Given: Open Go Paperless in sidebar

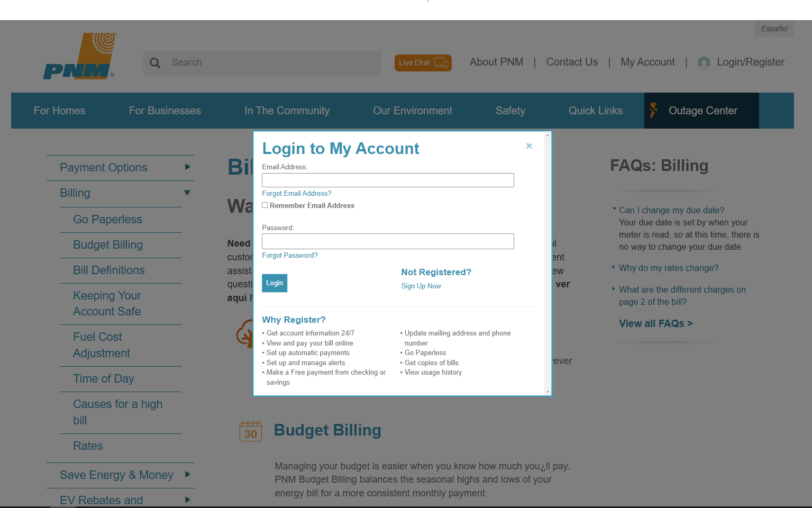Looking at the screenshot, I should coord(107,219).
